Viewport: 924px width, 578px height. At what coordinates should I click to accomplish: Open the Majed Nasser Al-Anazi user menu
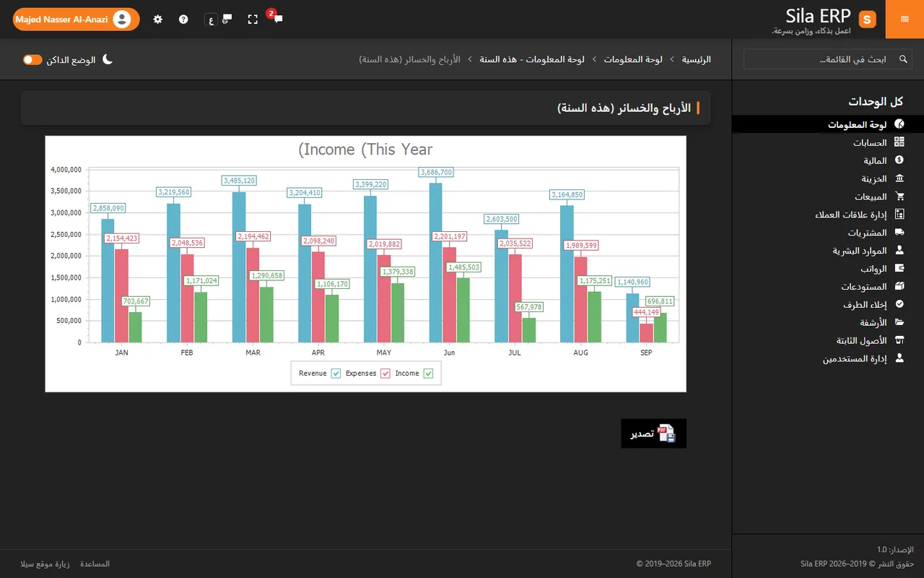pos(76,20)
